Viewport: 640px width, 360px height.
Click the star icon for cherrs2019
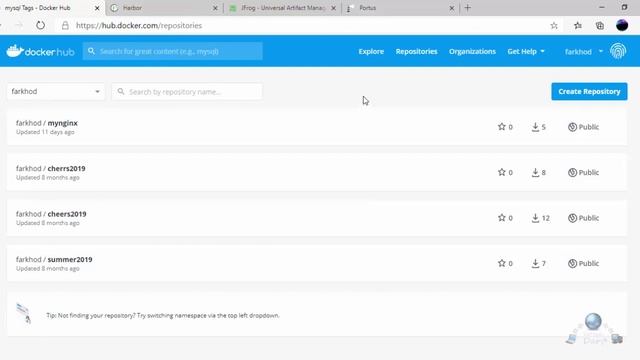tap(502, 172)
